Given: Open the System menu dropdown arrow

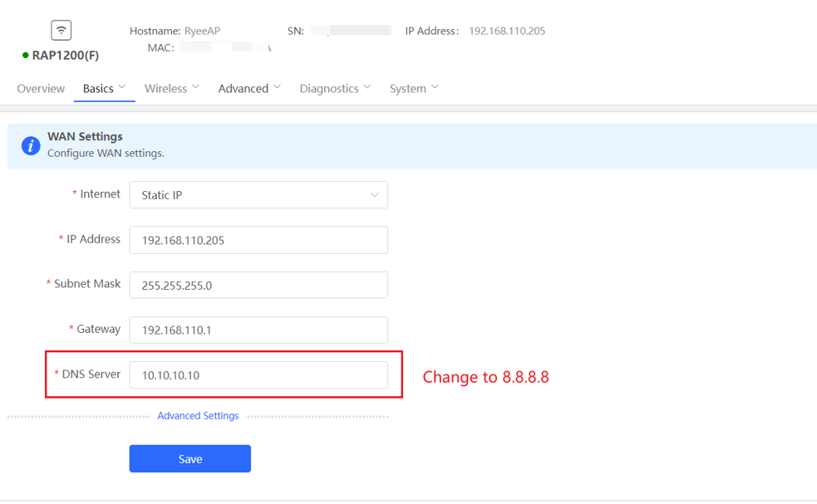Looking at the screenshot, I should point(435,87).
